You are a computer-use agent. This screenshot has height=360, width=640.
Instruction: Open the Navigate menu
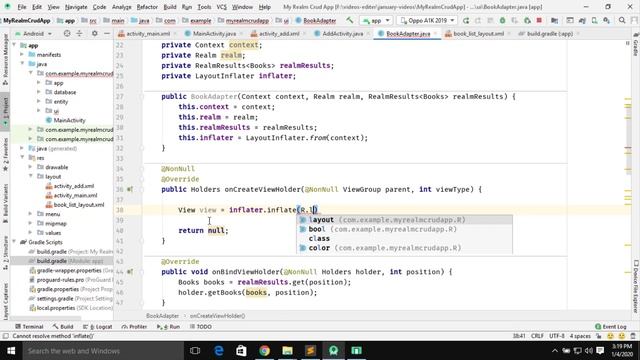click(76, 7)
